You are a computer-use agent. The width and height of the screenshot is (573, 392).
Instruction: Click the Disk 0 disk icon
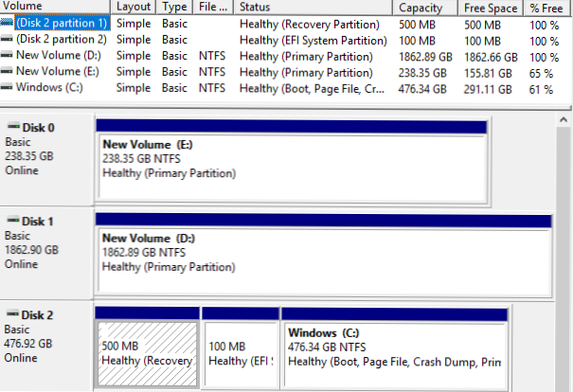click(x=14, y=127)
